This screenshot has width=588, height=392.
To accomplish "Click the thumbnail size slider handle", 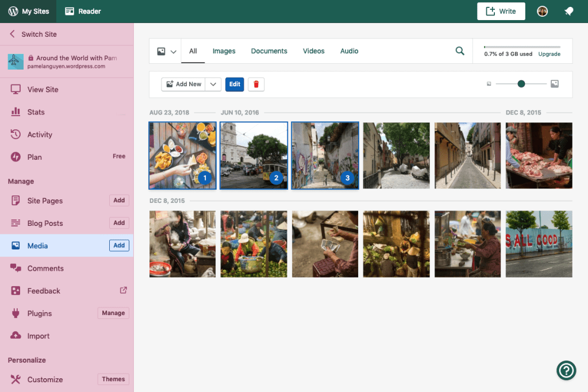I will (521, 84).
